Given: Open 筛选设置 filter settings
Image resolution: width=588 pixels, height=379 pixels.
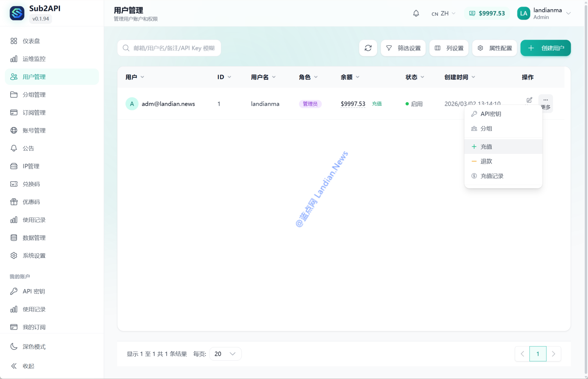Looking at the screenshot, I should (403, 48).
